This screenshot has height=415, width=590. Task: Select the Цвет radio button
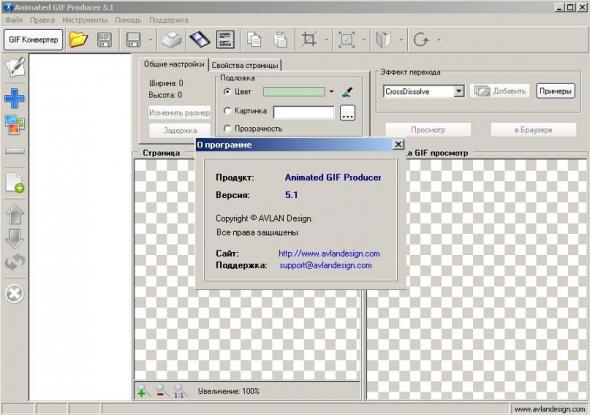(x=227, y=91)
